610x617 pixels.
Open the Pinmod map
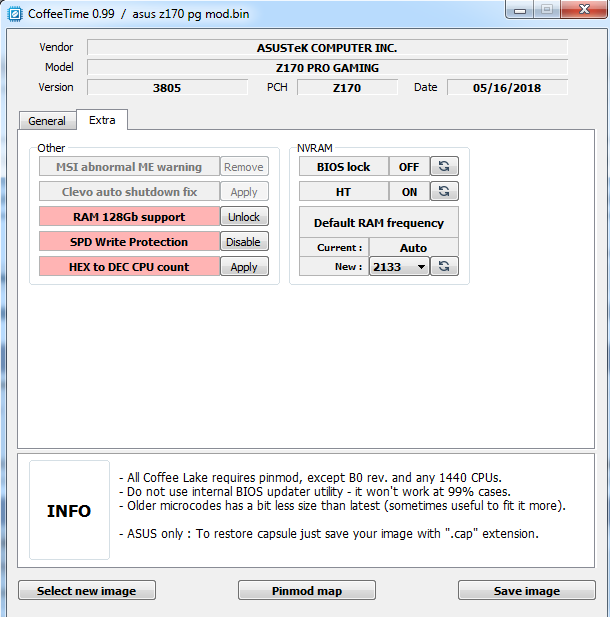pyautogui.click(x=307, y=590)
